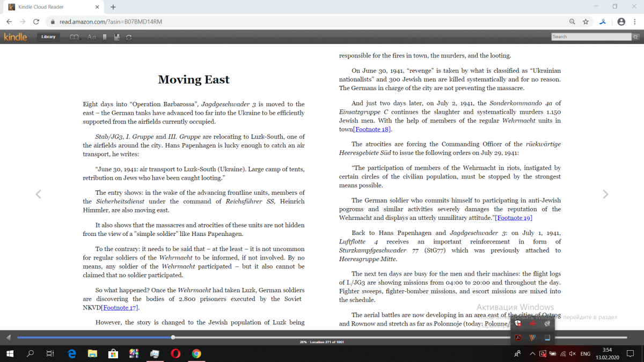
Task: Open the Chrome three-dot menu
Action: pyautogui.click(x=635, y=21)
